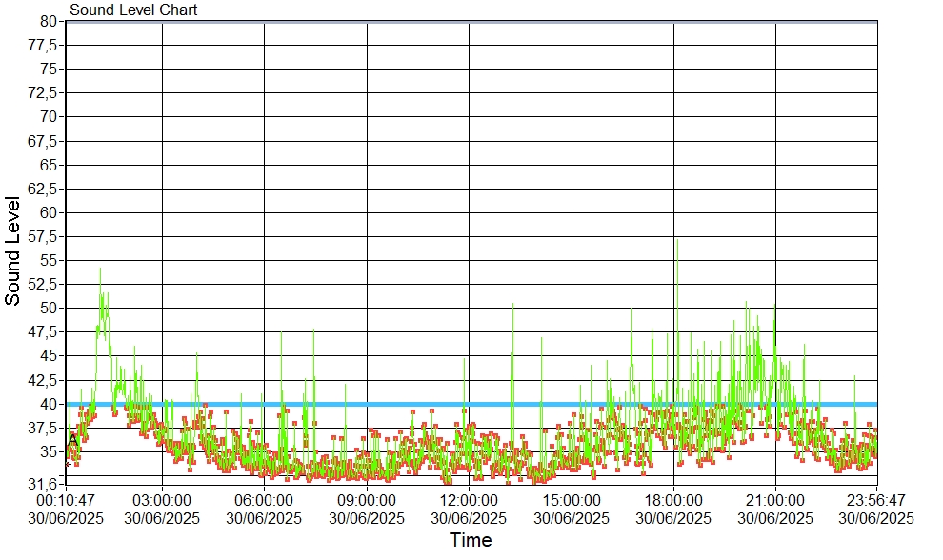Click the Time label below the axis
This screenshot has width=943, height=560.
click(471, 541)
